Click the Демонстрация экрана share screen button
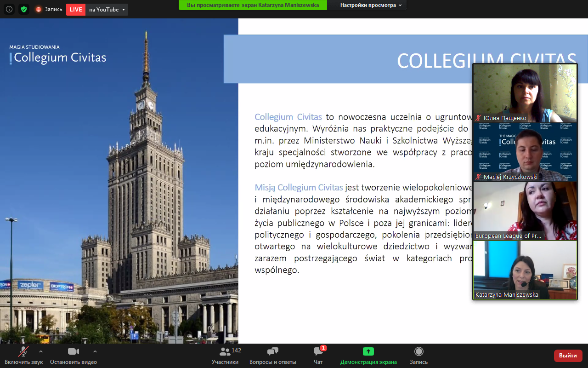This screenshot has width=588, height=368. [368, 356]
